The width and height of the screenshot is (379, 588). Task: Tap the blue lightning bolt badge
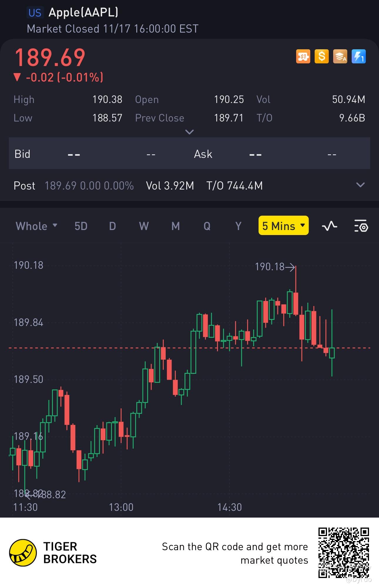358,56
